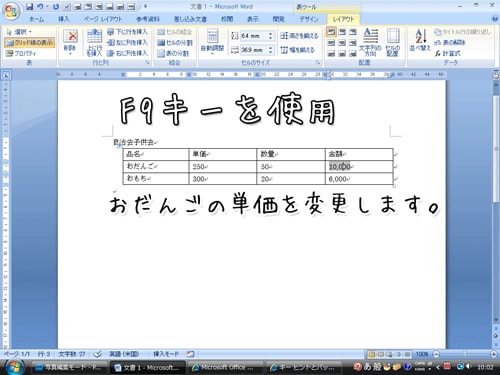Click Insert Above rows icon
This screenshot has width=500, height=375.
94,42
